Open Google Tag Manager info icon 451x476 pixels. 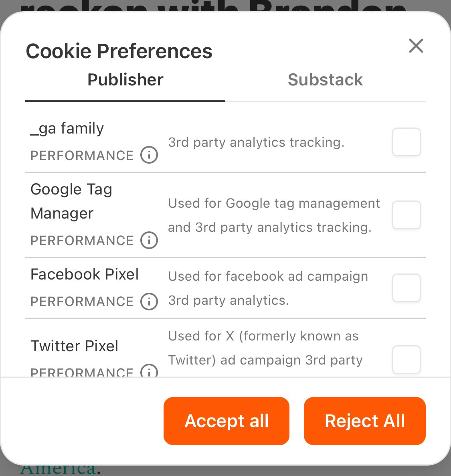(149, 240)
